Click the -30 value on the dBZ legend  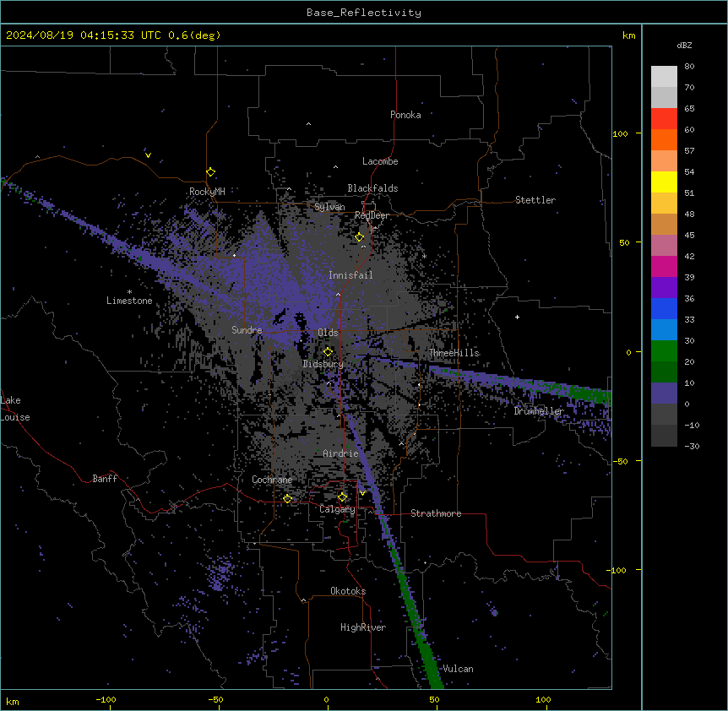692,446
